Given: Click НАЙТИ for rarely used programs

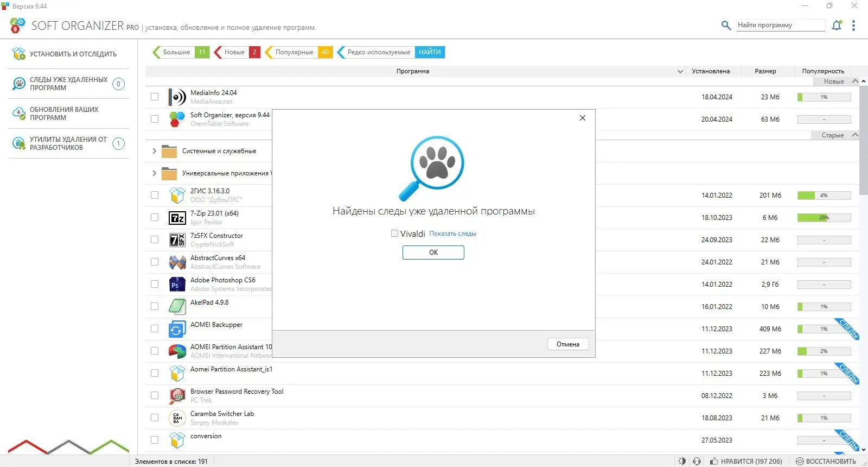Looking at the screenshot, I should tap(430, 52).
